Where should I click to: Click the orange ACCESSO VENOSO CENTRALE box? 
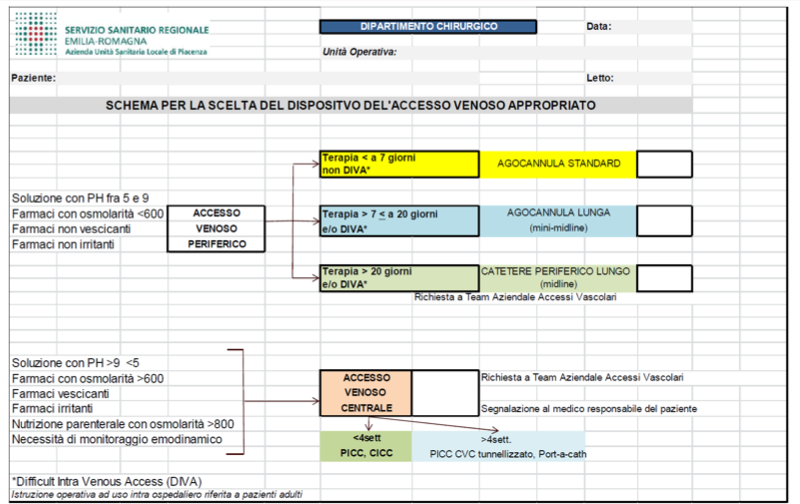(366, 393)
